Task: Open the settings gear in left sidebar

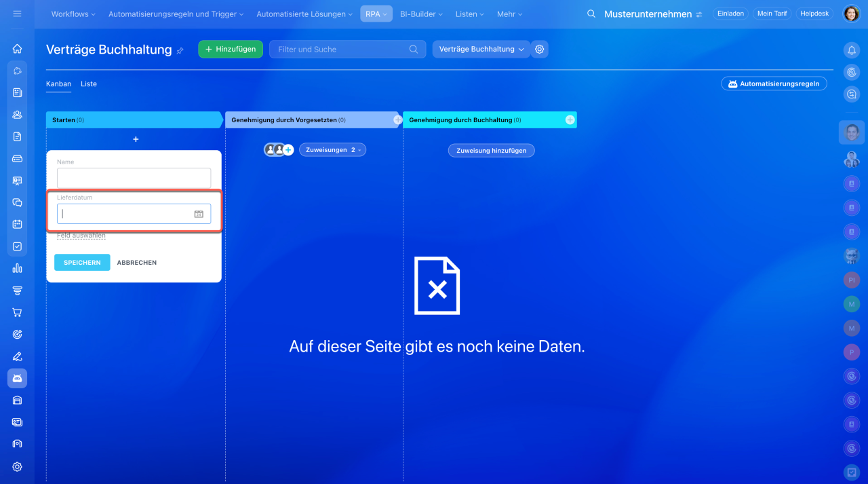Action: (x=17, y=466)
